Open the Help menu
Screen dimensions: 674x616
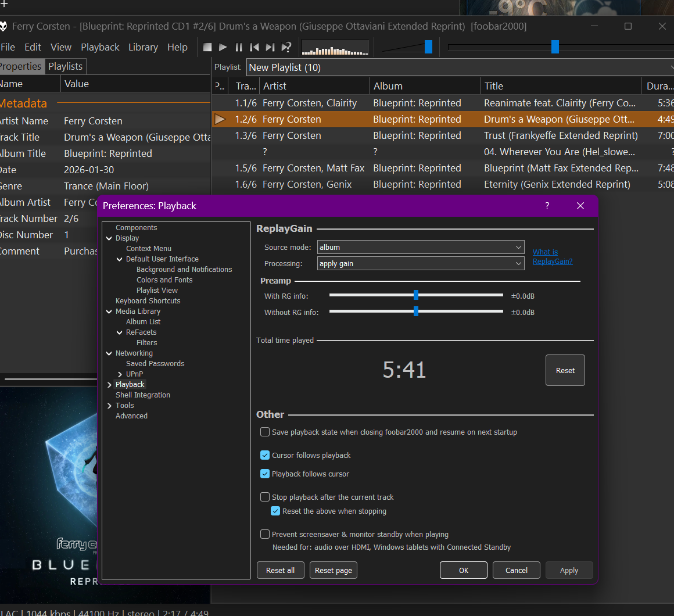[x=177, y=47]
